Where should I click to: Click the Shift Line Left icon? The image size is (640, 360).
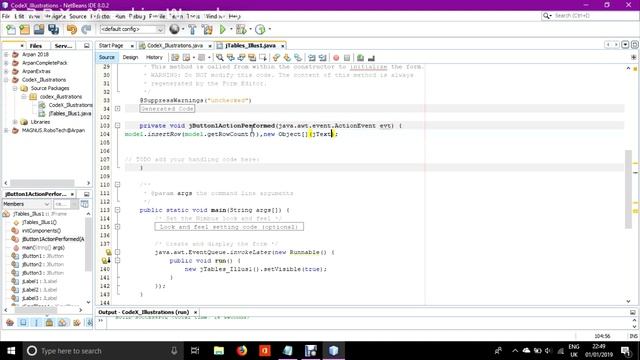click(x=312, y=58)
